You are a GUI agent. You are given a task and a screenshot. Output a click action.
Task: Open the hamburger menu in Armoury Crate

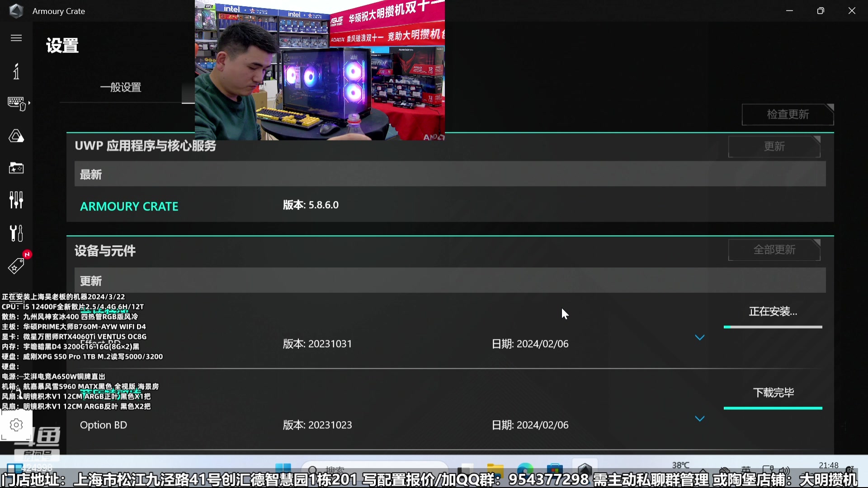(x=16, y=38)
